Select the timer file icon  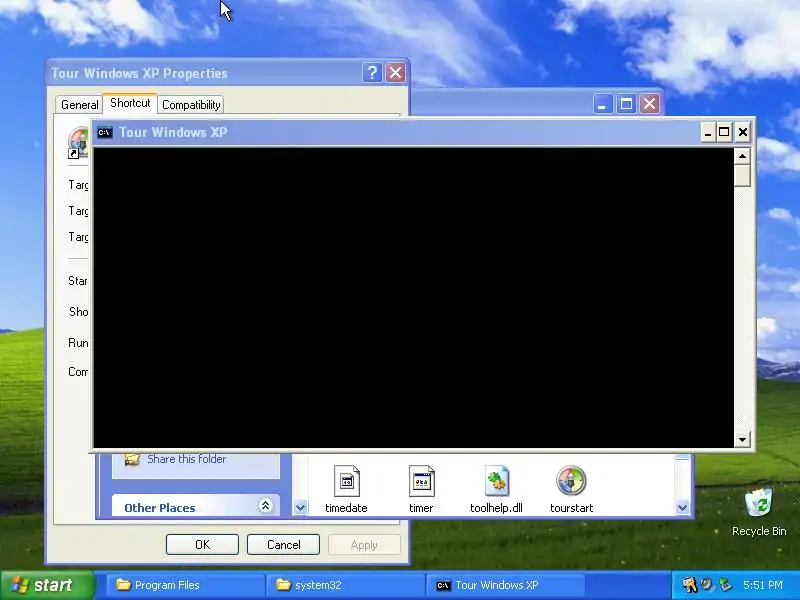click(421, 481)
